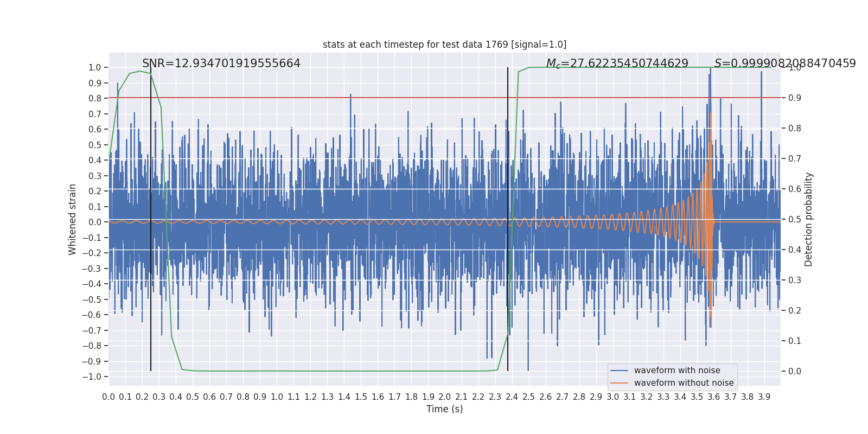Click the orange line swatch in legend
868x434 pixels.
coord(619,383)
